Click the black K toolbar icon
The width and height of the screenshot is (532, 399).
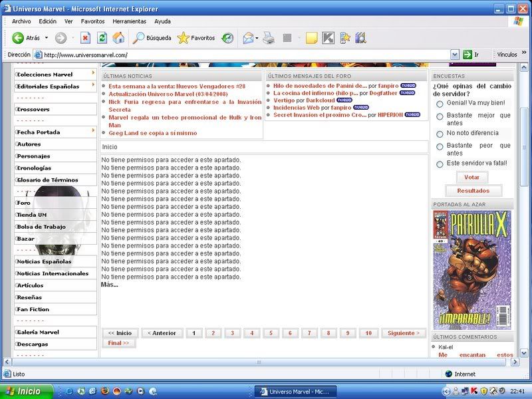(x=328, y=38)
